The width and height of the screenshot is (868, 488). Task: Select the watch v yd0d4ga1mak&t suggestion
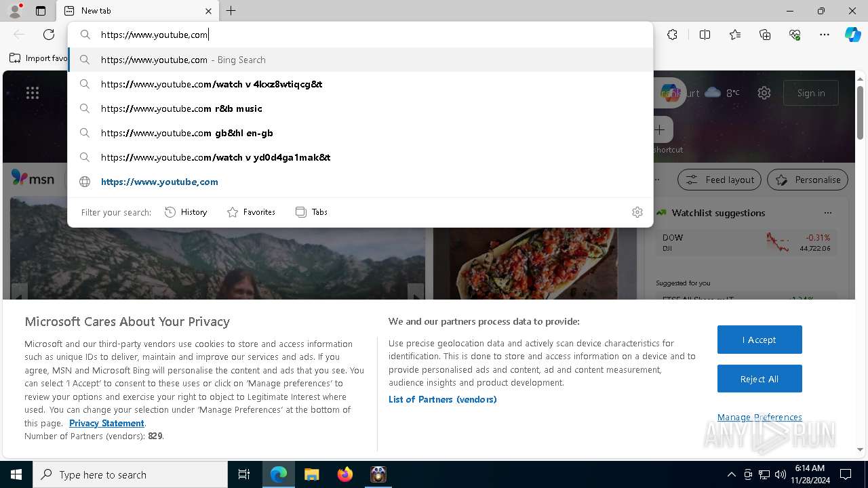pyautogui.click(x=360, y=157)
